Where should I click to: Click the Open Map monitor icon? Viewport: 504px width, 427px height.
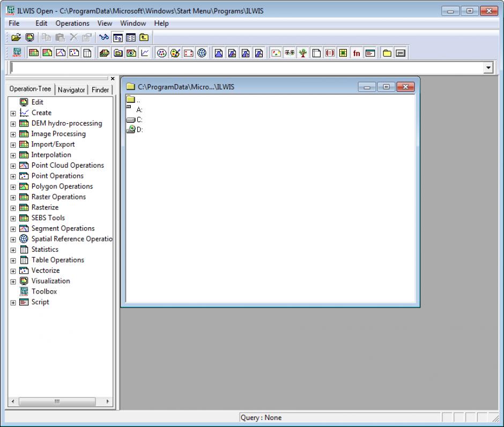(30, 38)
